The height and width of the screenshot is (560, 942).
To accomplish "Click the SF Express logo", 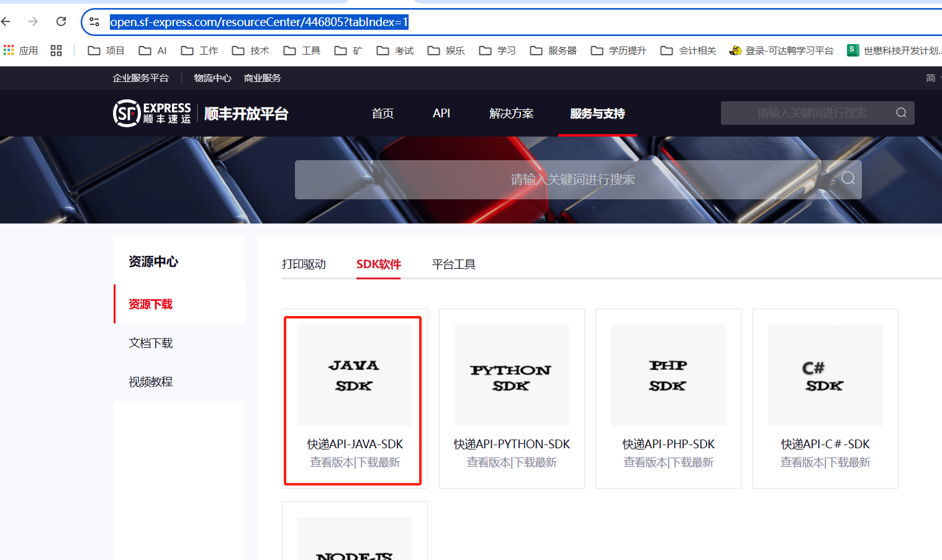I will tap(152, 114).
